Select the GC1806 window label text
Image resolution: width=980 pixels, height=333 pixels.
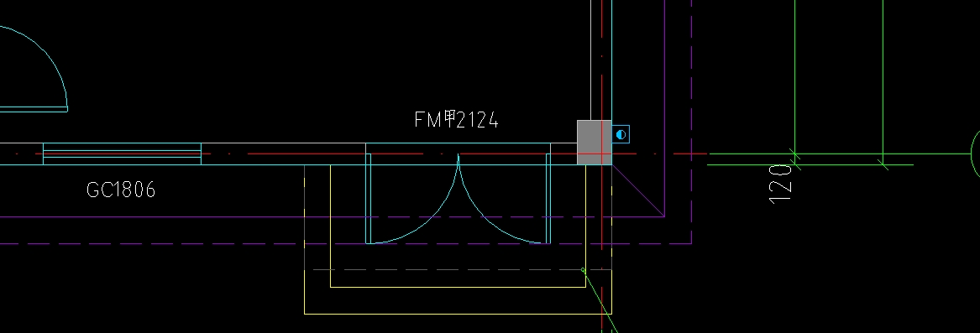pos(121,190)
